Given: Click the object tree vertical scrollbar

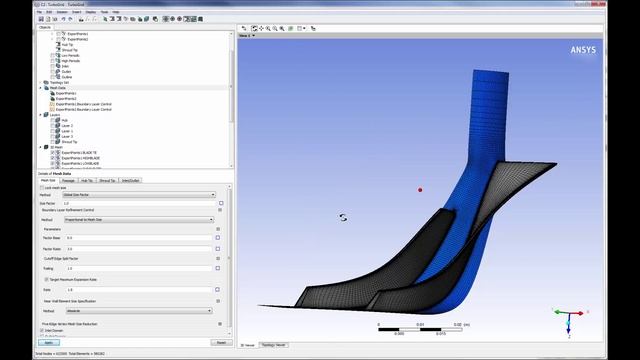Looking at the screenshot, I should pyautogui.click(x=231, y=86).
